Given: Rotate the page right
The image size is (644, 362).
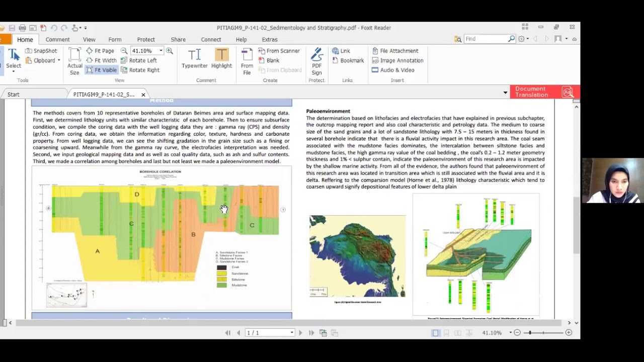Looking at the screenshot, I should pyautogui.click(x=140, y=70).
